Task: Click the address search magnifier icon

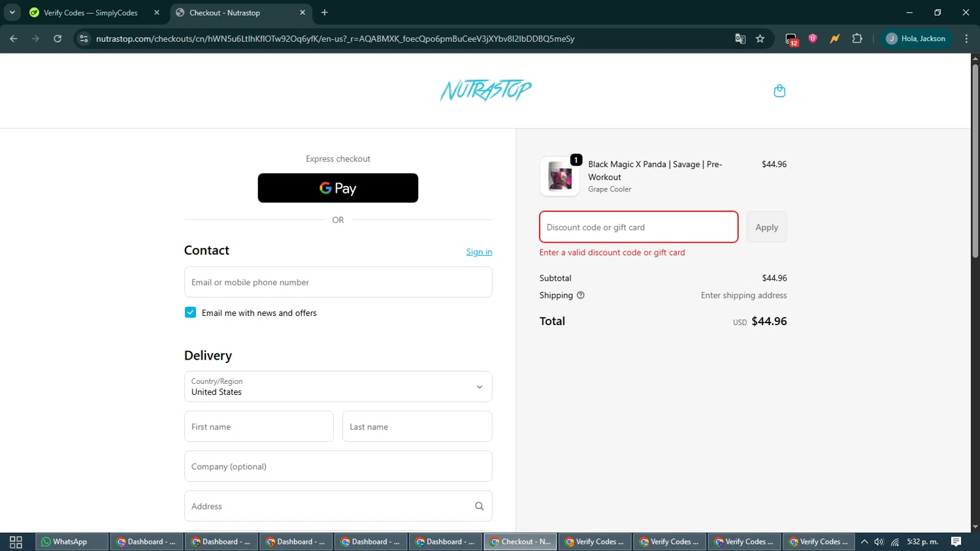Action: coord(480,506)
